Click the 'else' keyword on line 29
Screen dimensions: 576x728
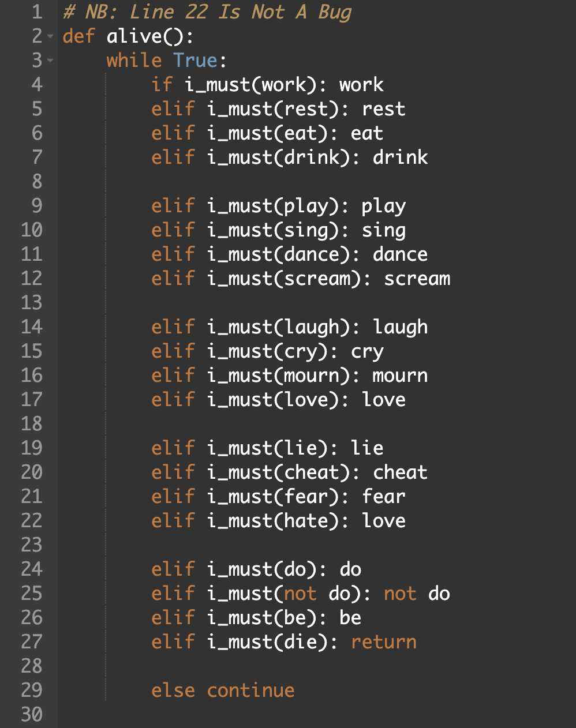click(173, 691)
